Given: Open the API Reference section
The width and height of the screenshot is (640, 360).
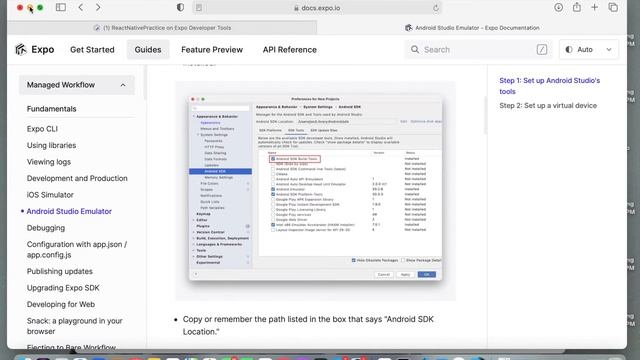Looking at the screenshot, I should [290, 49].
